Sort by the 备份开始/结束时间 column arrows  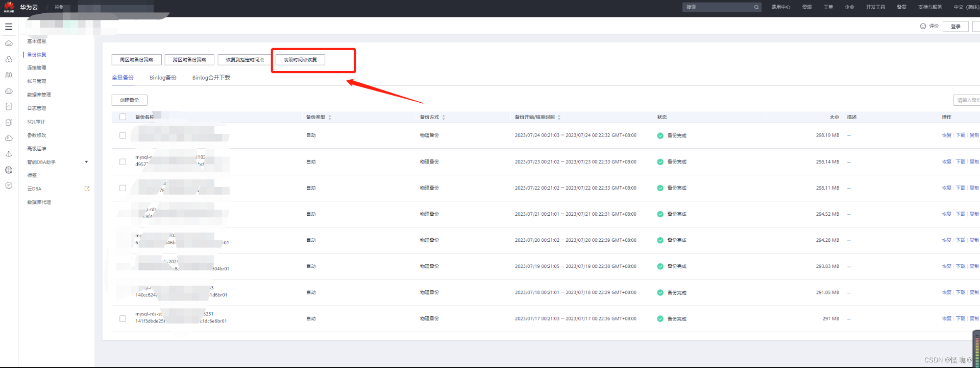559,117
